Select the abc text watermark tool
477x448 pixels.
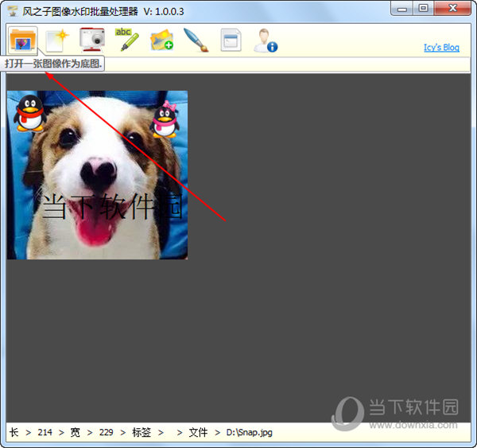pos(126,39)
